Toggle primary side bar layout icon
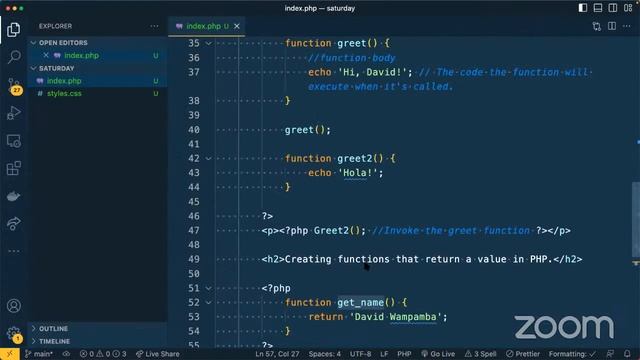 pos(583,8)
